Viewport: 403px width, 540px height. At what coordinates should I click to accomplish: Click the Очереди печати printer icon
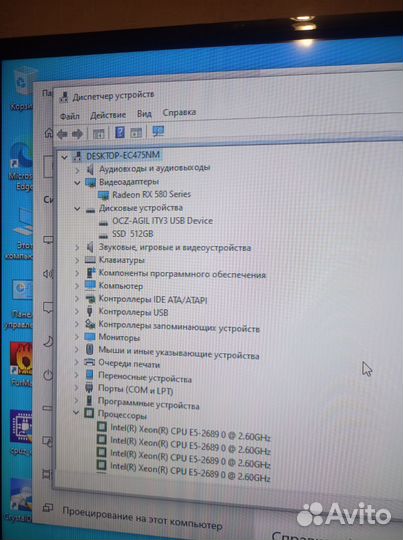[90, 363]
